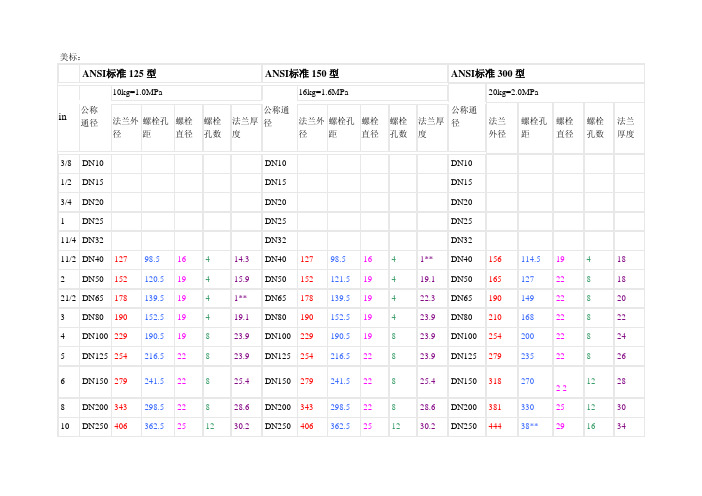Click the 150-type "19.1" thickness in the DN50 row
Image resolution: width=702 pixels, height=496 pixels.
click(428, 279)
